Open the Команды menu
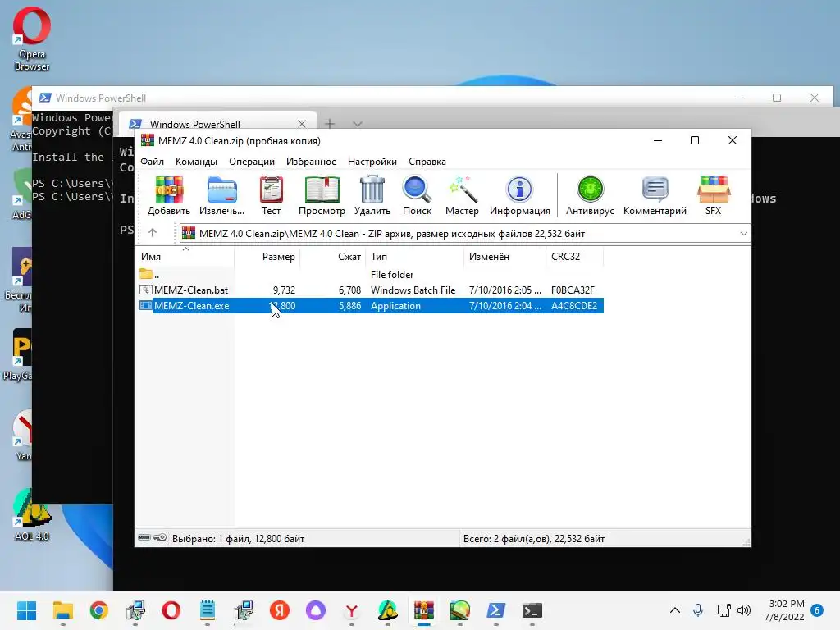This screenshot has width=840, height=630. coord(196,162)
